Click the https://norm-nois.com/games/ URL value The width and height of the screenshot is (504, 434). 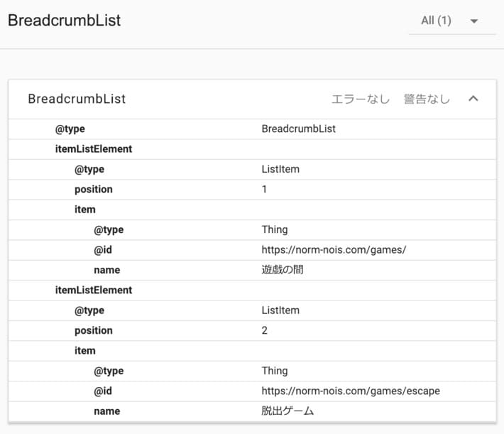coord(334,250)
